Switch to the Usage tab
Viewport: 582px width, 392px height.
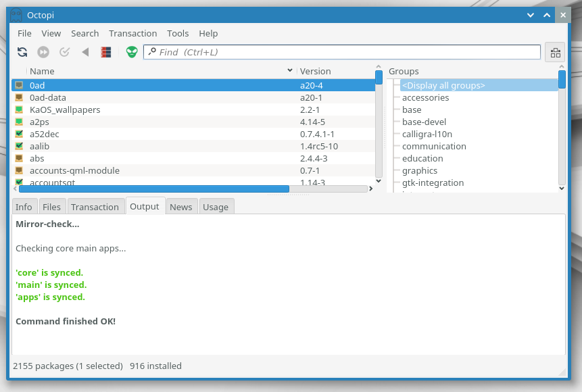click(216, 207)
